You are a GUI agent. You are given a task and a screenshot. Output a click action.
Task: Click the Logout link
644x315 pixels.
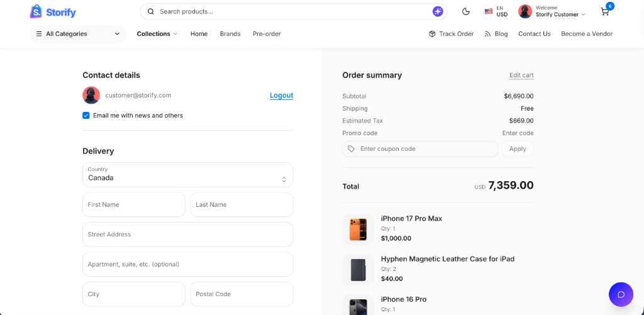[x=281, y=96]
